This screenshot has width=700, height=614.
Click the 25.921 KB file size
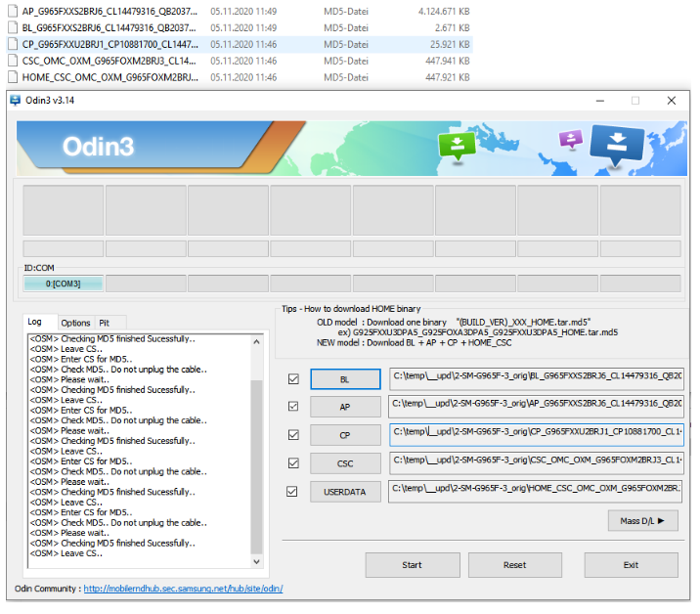(450, 44)
